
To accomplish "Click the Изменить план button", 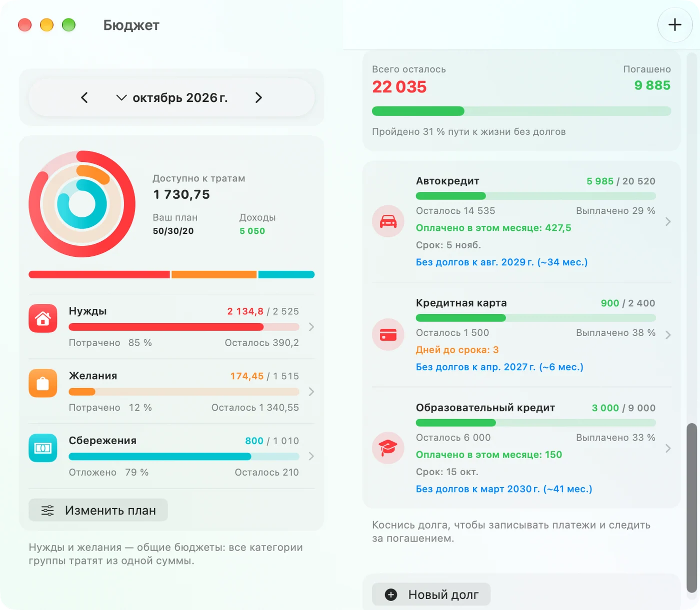I will [x=98, y=510].
